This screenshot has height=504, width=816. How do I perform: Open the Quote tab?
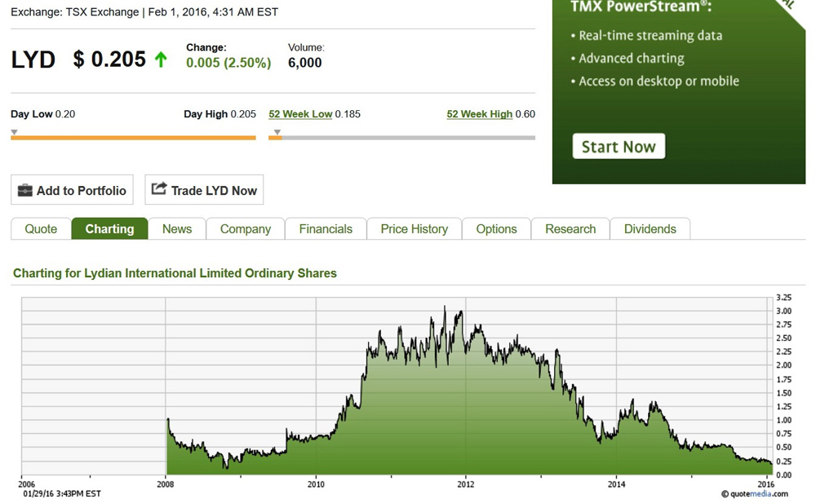[41, 229]
